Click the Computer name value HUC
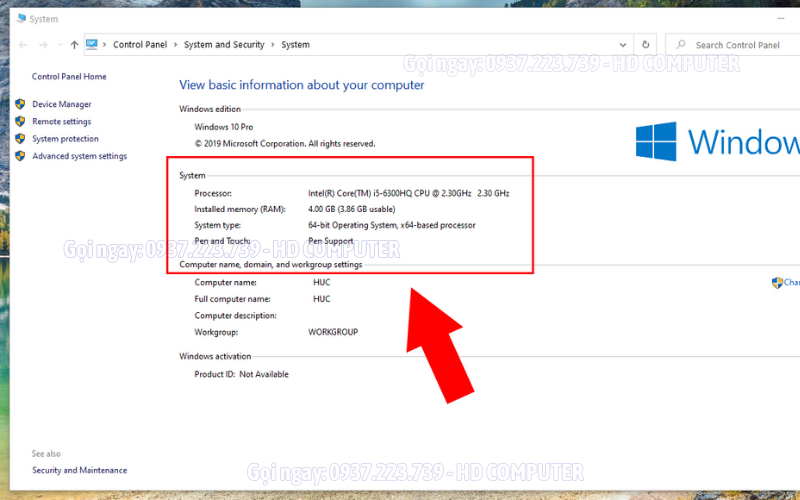 point(321,282)
